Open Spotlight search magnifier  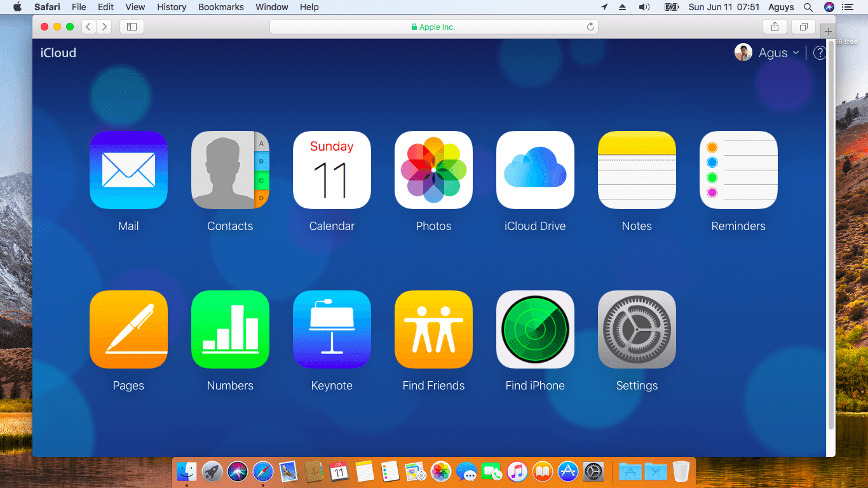(x=808, y=7)
